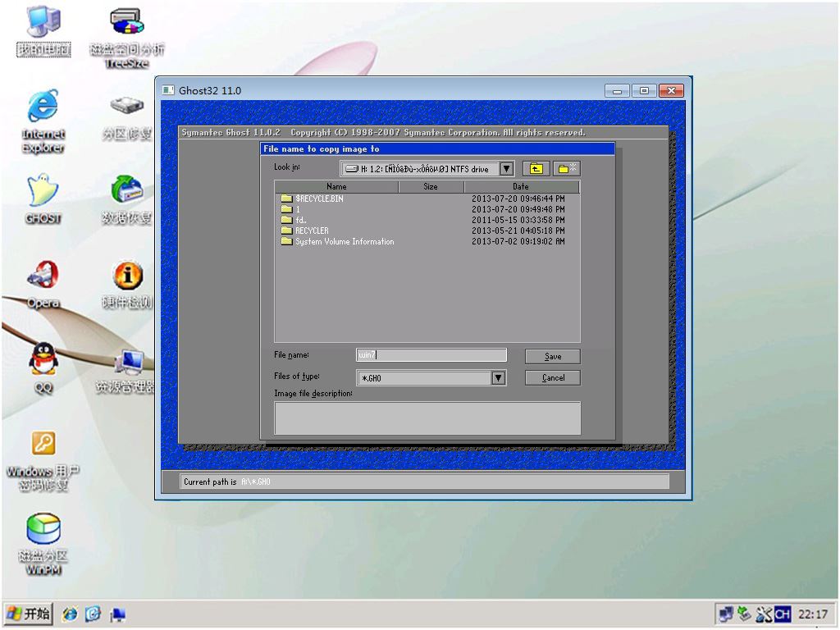Select the 分区修复 desktop icon
Viewport: 840px width, 630px height.
[127, 118]
